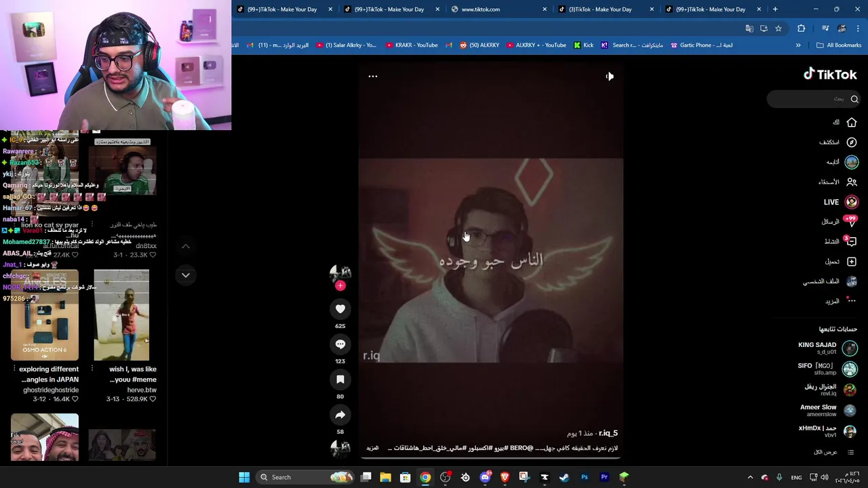Open xHmDx followed account
This screenshot has width=868, height=488.
827,431
